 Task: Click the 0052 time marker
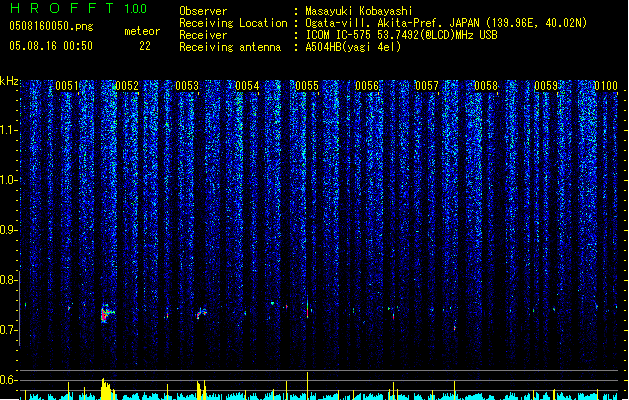127,86
